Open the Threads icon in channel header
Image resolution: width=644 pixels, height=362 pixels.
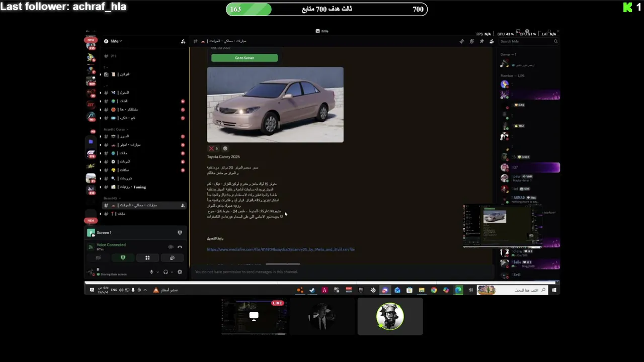462,41
